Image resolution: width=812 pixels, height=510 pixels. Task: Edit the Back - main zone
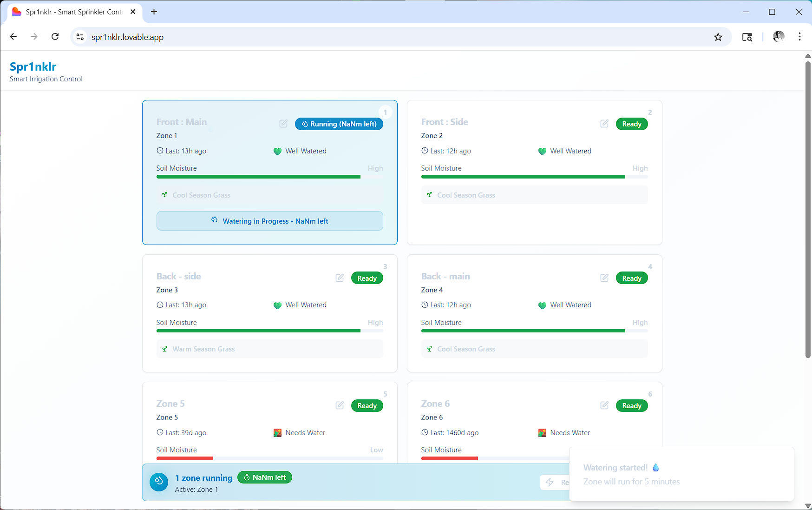click(604, 278)
